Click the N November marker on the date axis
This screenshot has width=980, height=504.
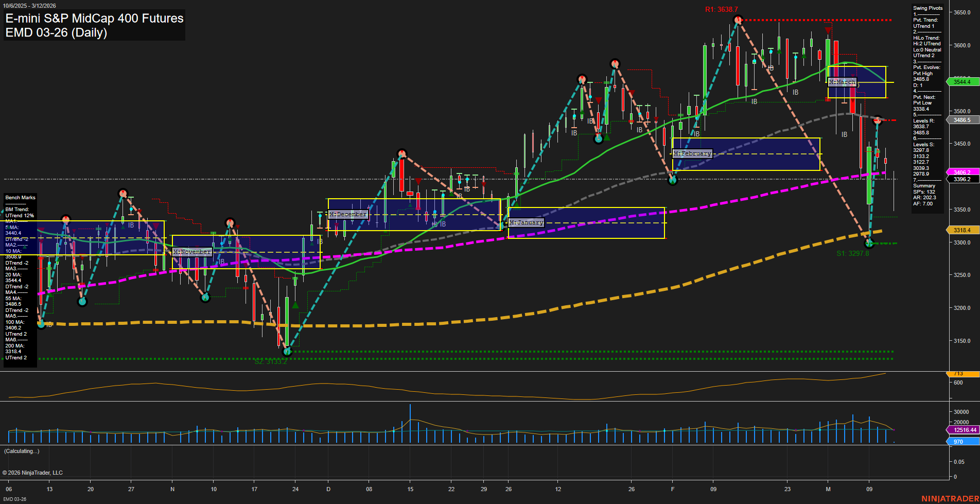click(x=172, y=489)
